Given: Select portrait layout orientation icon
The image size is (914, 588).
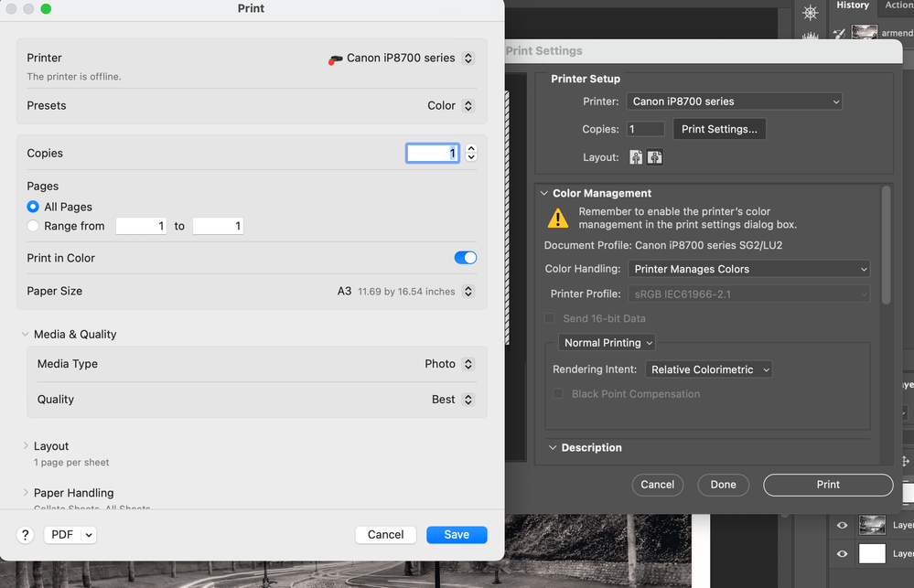Looking at the screenshot, I should tap(636, 157).
